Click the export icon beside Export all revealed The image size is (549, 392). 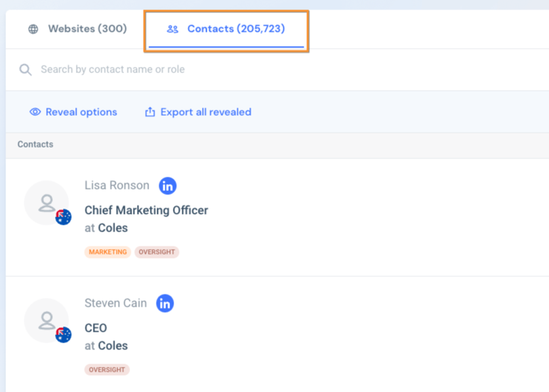(150, 112)
